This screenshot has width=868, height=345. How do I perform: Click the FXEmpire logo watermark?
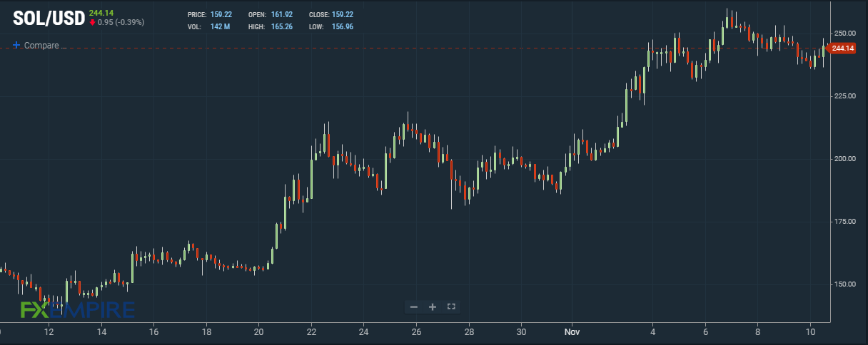coord(77,309)
